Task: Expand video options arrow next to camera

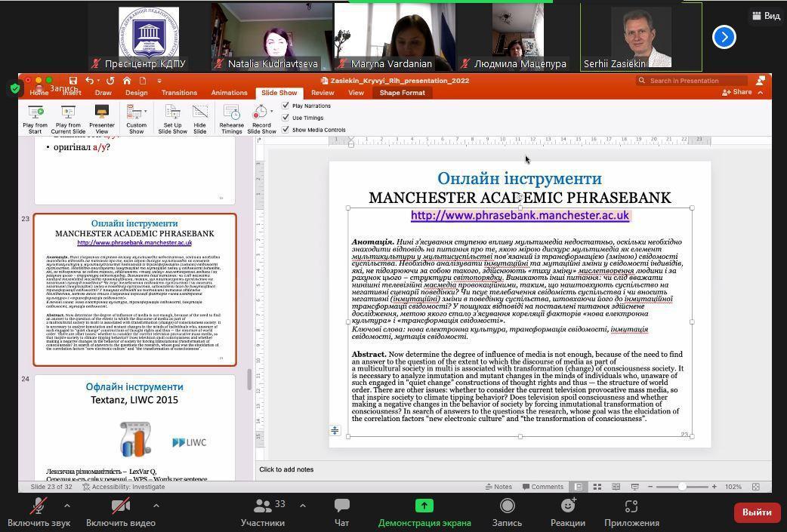Action: (x=156, y=506)
